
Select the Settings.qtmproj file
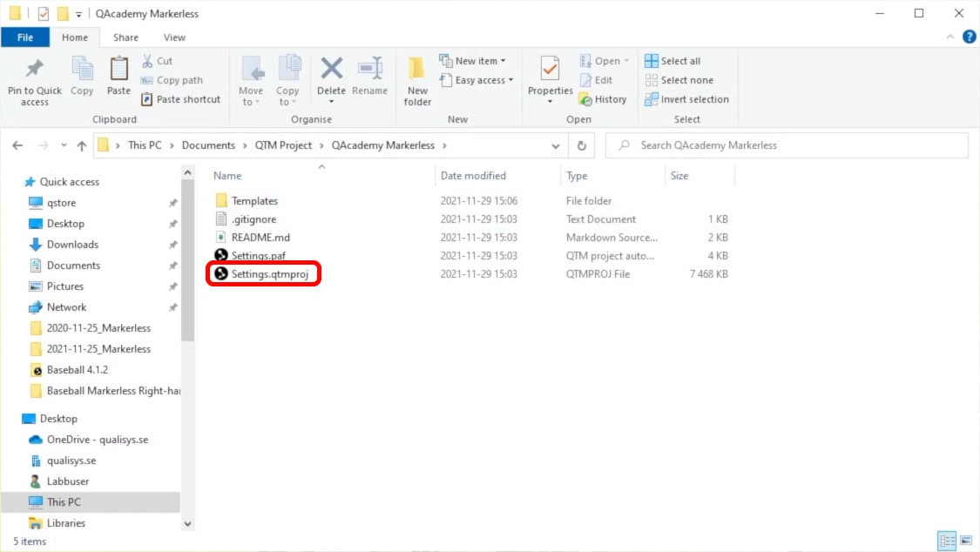[x=269, y=274]
